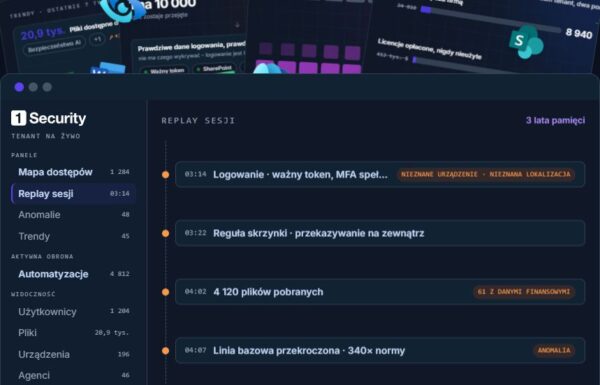
Task: Select the 03:14 login timeline marker
Action: [x=166, y=175]
